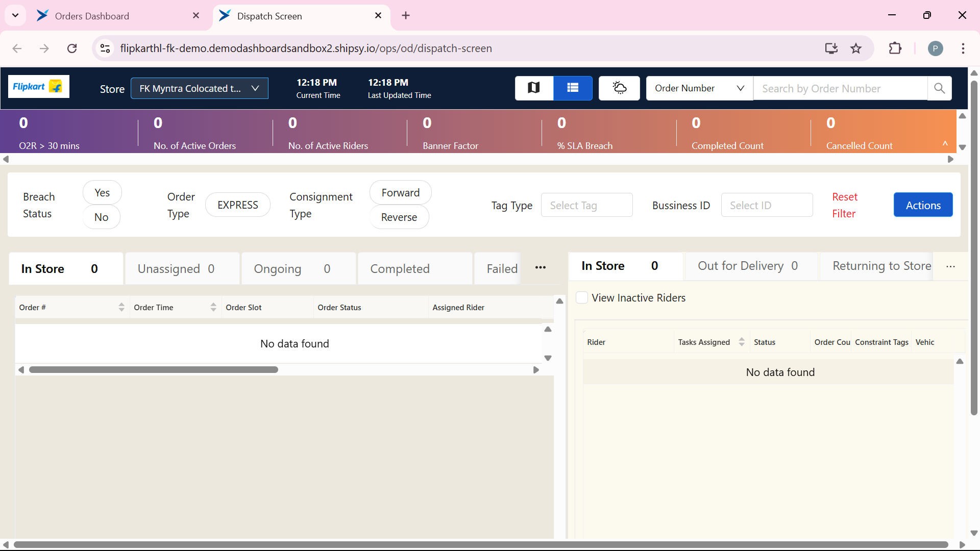This screenshot has width=980, height=551.
Task: Open the Select ID business dropdown
Action: (767, 205)
